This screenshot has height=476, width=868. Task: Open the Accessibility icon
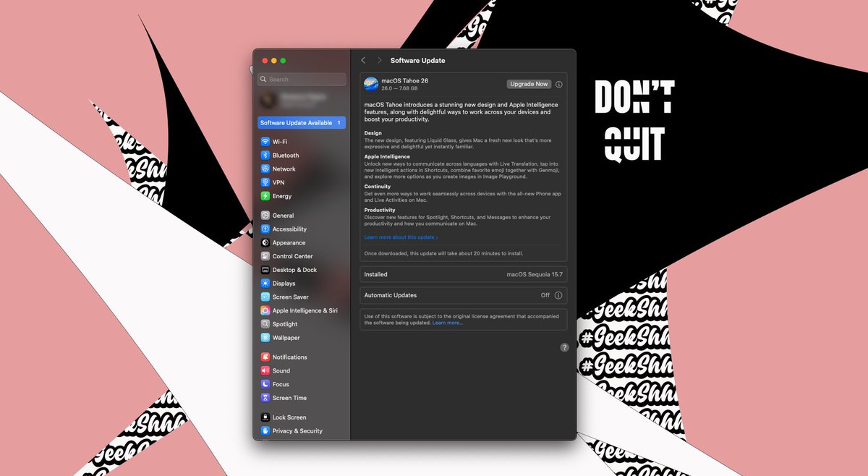pos(265,229)
